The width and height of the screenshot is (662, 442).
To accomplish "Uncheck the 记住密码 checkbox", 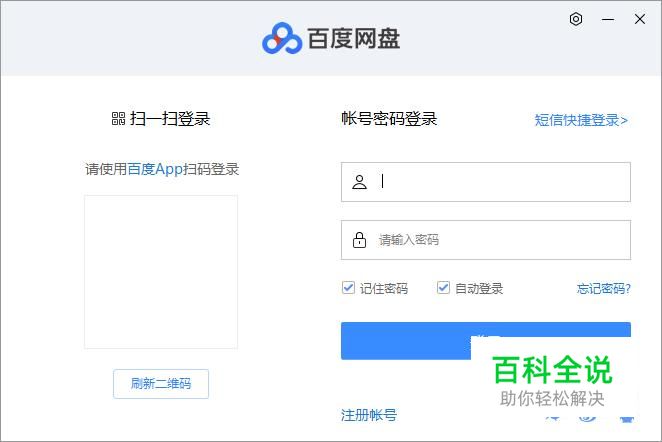I will (348, 287).
